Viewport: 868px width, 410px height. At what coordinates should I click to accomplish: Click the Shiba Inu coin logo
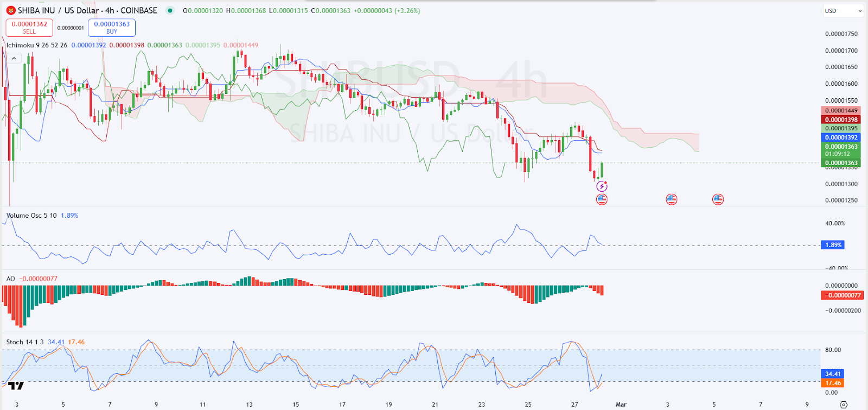click(11, 10)
